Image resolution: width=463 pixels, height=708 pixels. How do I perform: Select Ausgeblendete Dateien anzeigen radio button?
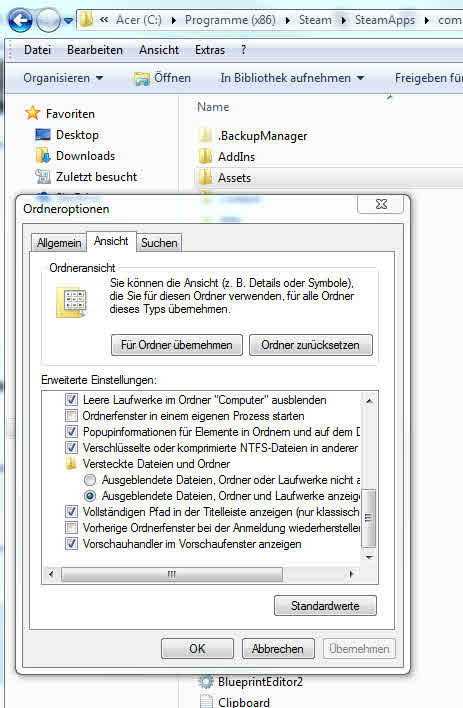tap(90, 496)
